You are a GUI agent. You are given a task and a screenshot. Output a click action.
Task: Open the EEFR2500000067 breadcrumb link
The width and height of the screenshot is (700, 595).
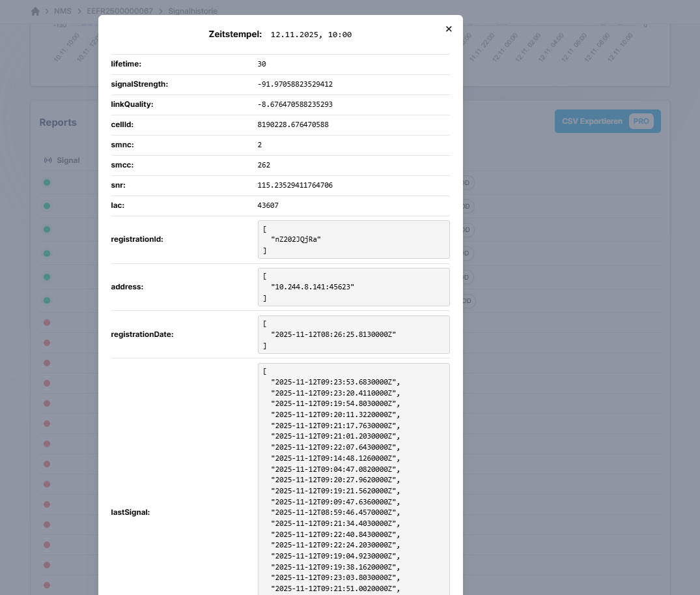tap(120, 11)
